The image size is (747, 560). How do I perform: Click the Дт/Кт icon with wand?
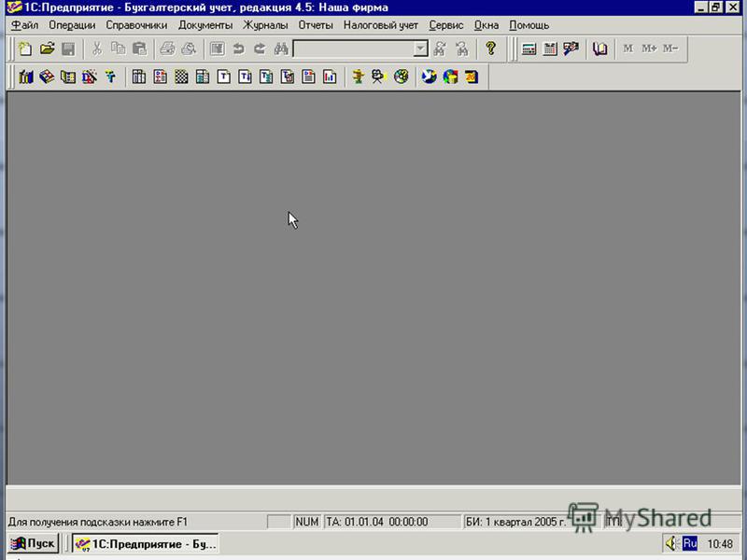click(89, 77)
